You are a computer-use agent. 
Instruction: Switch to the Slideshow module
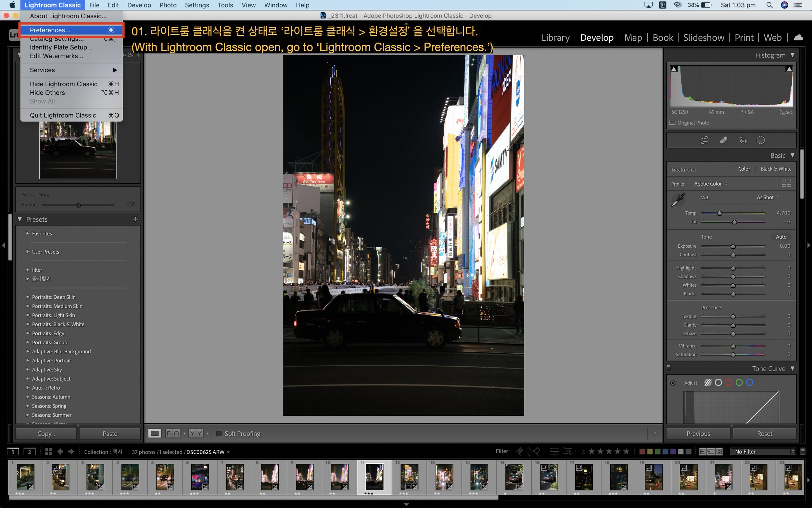pos(704,38)
